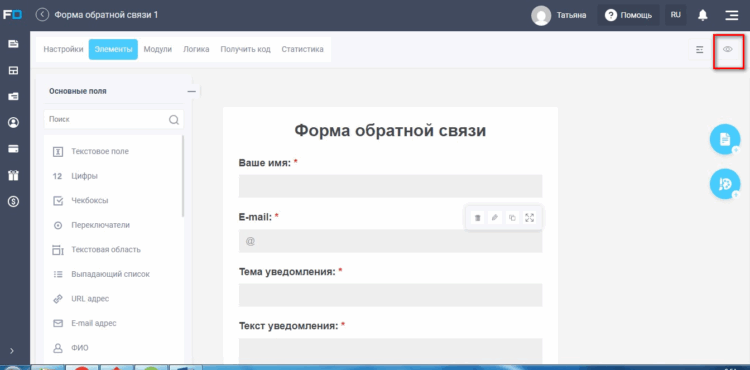The width and height of the screenshot is (750, 370).
Task: Expand the left sidebar chevron
Action: coord(12,351)
